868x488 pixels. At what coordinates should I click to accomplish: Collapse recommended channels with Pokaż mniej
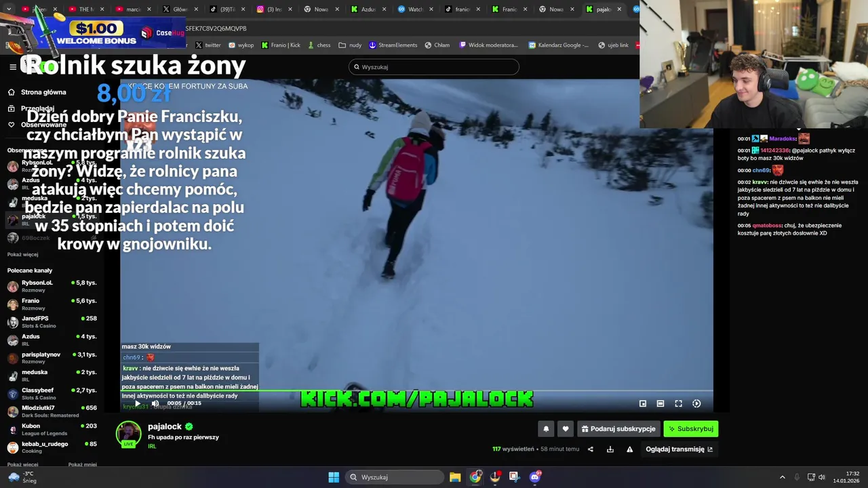pyautogui.click(x=83, y=465)
